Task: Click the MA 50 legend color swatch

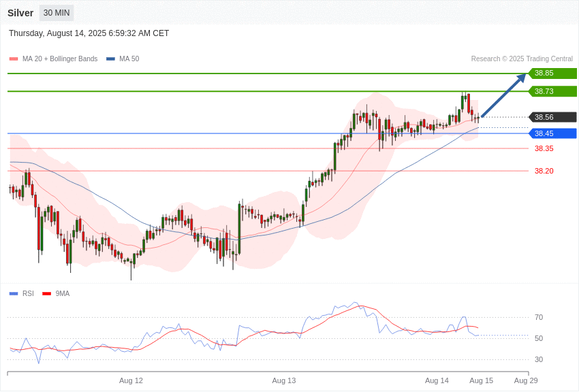Action: (x=110, y=59)
